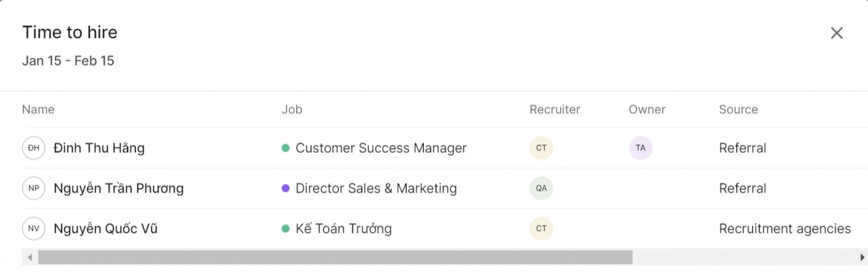
Task: Click CT recruiter badge for Customer Success Manager
Action: tap(541, 148)
